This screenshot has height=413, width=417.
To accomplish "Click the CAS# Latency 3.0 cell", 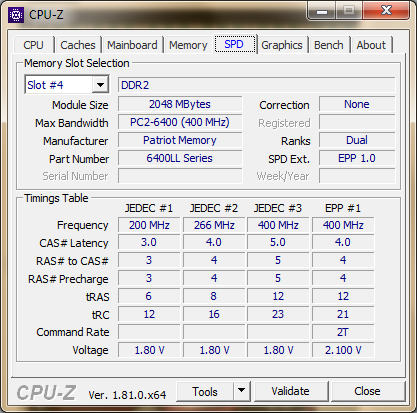I will click(149, 242).
